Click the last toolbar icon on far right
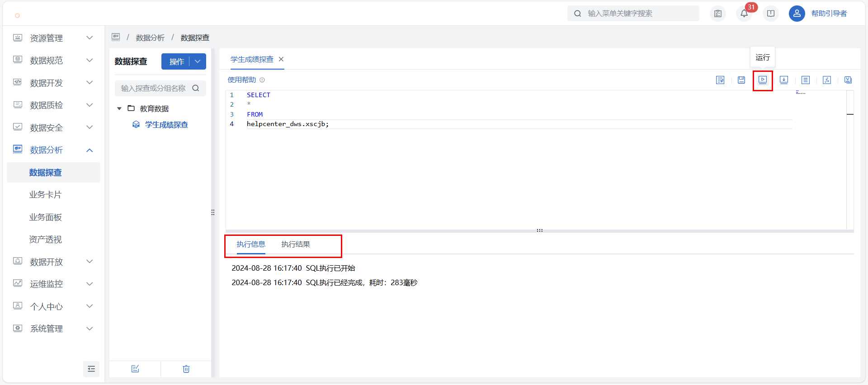This screenshot has height=385, width=868. click(x=848, y=80)
